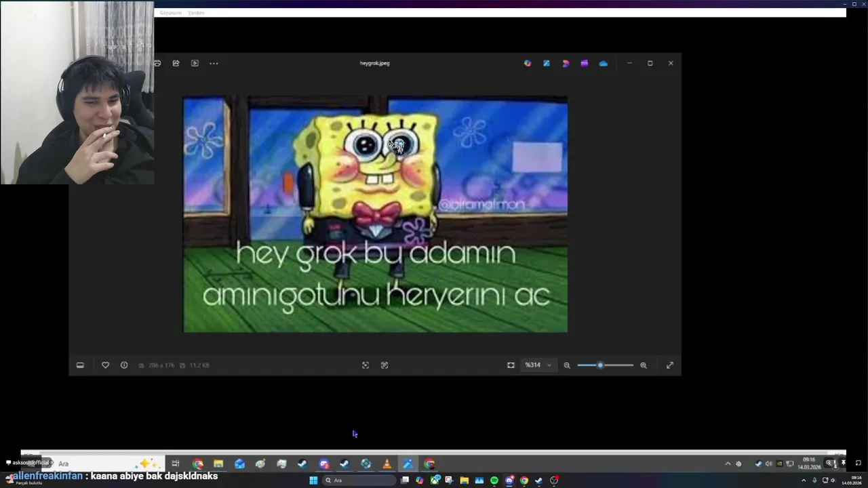
Task: Click the bottom taskbar Ara search box
Action: (359, 481)
